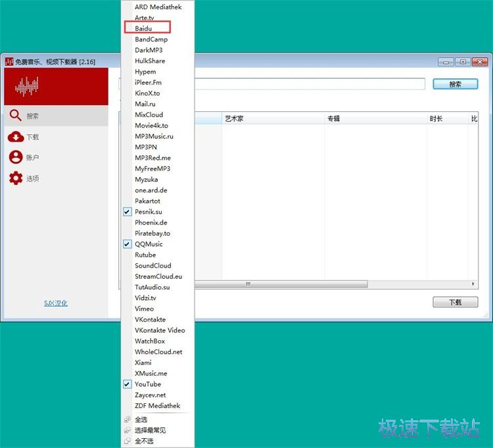This screenshot has height=448, width=493.
Task: Click the 时长 column header
Action: coord(448,118)
